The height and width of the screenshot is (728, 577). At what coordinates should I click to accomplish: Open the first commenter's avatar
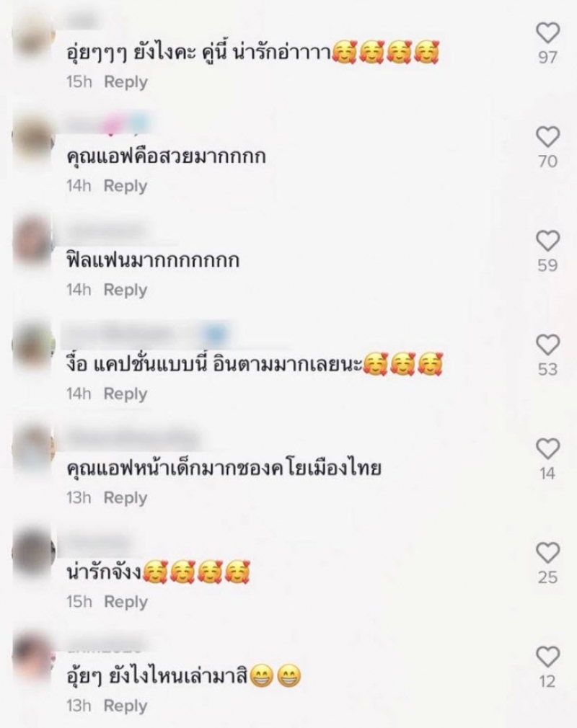[x=33, y=36]
